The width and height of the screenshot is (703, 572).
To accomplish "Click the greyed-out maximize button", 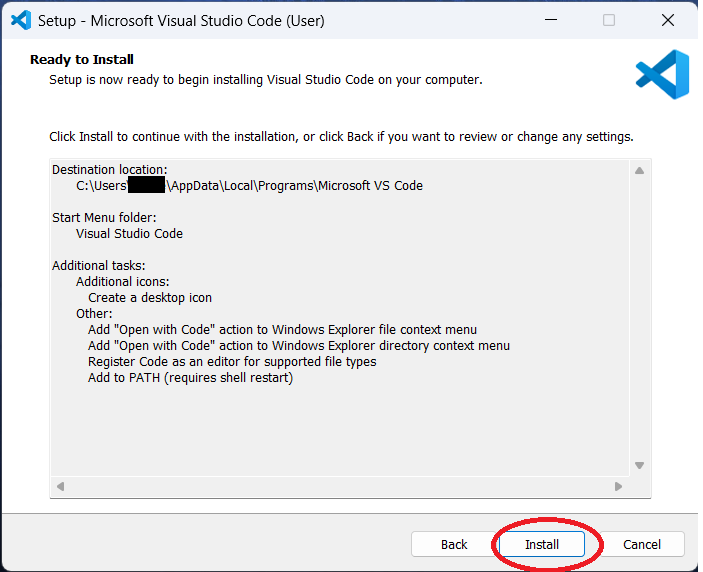I will (609, 20).
